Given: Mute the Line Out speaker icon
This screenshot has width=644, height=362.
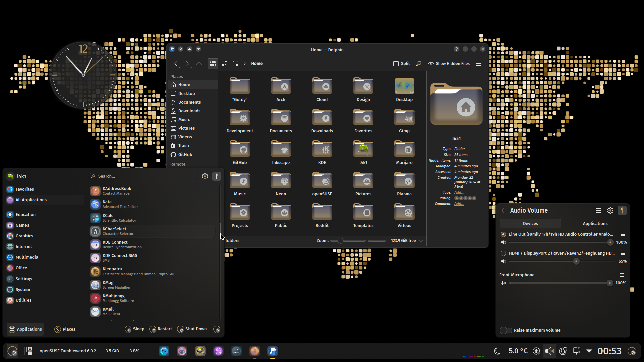Looking at the screenshot, I should tap(503, 242).
